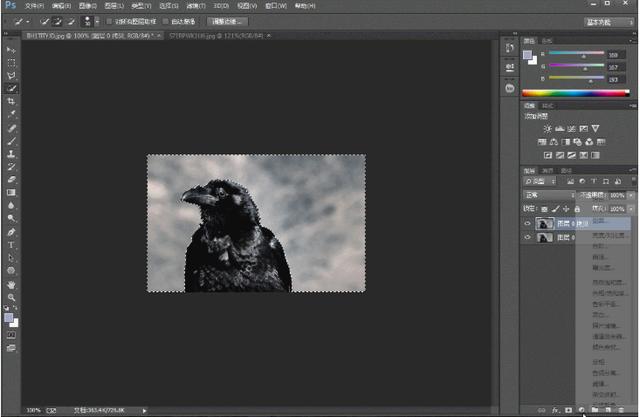640x417 pixels.
Task: Select the Move tool at toolbox top
Action: point(11,49)
